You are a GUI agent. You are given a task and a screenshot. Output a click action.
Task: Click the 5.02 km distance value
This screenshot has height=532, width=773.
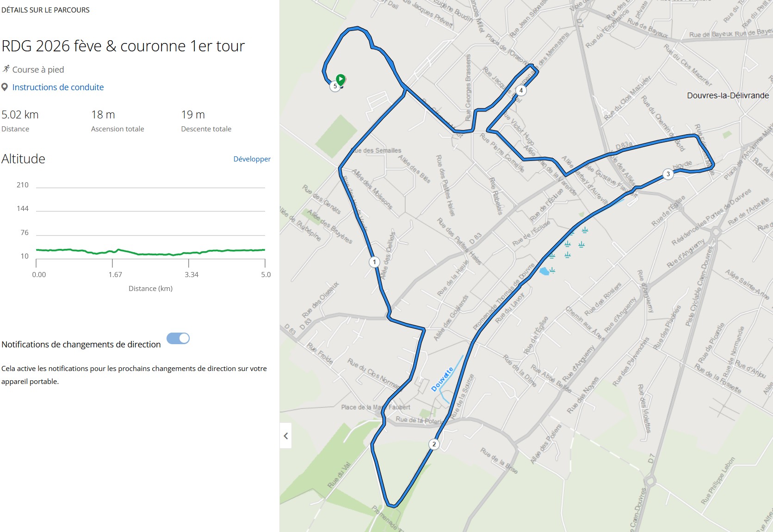point(20,115)
